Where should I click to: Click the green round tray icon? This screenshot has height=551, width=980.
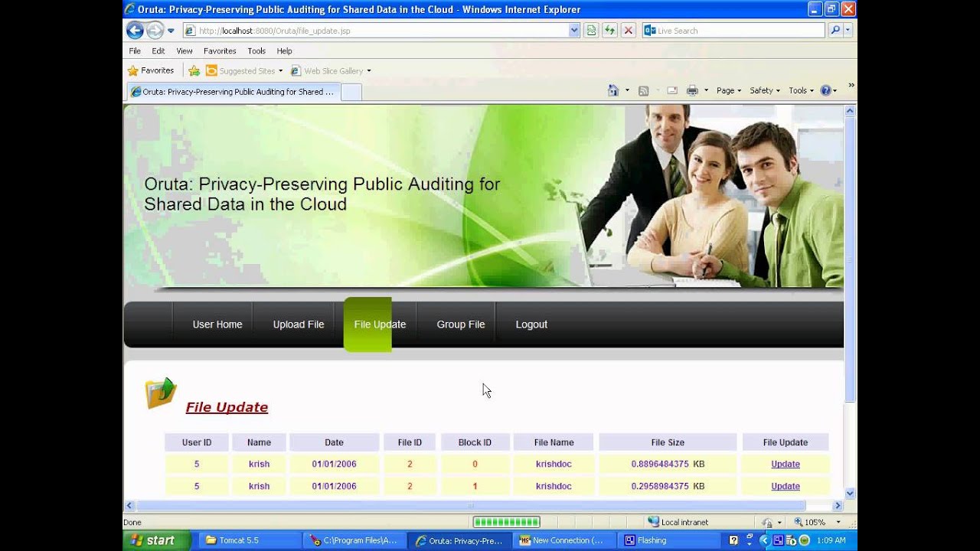point(804,540)
